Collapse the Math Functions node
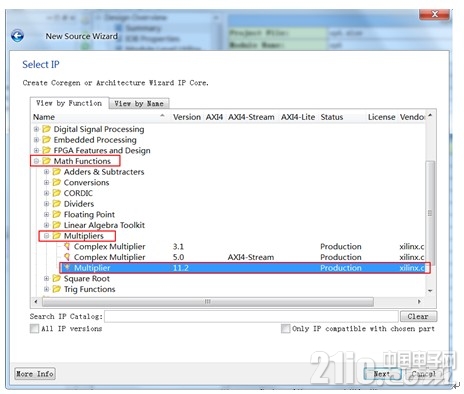Image resolution: width=464 pixels, height=394 pixels. click(x=37, y=161)
